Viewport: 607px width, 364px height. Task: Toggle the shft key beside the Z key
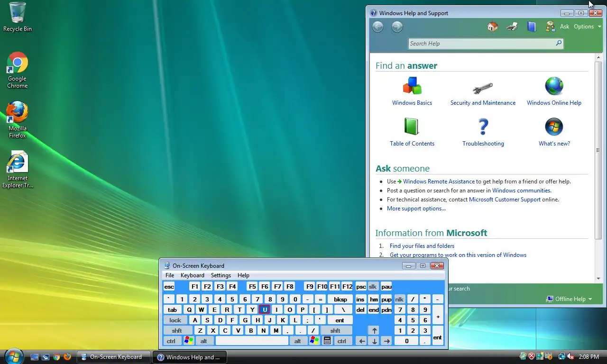[x=177, y=330]
